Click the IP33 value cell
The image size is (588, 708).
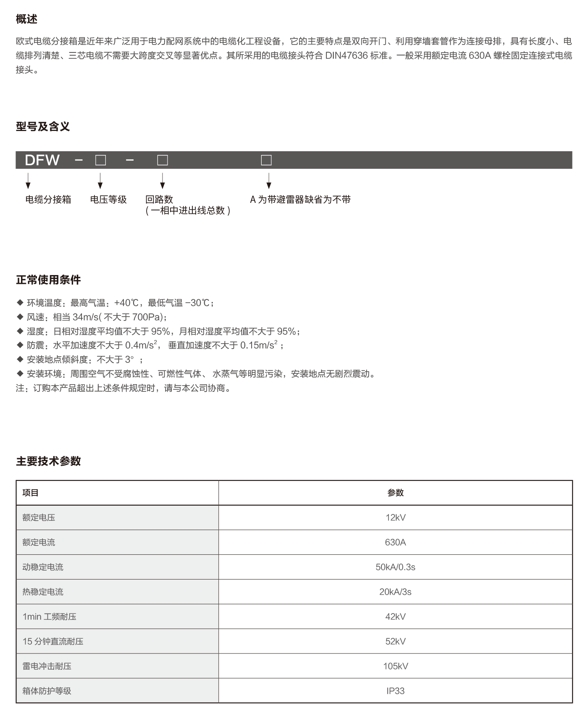(395, 691)
